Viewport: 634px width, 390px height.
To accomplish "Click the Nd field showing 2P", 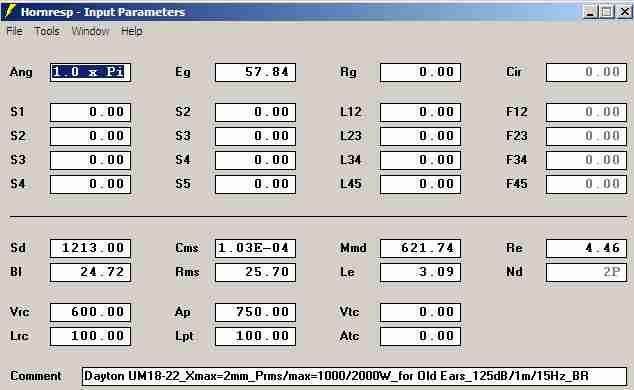I will coord(586,272).
